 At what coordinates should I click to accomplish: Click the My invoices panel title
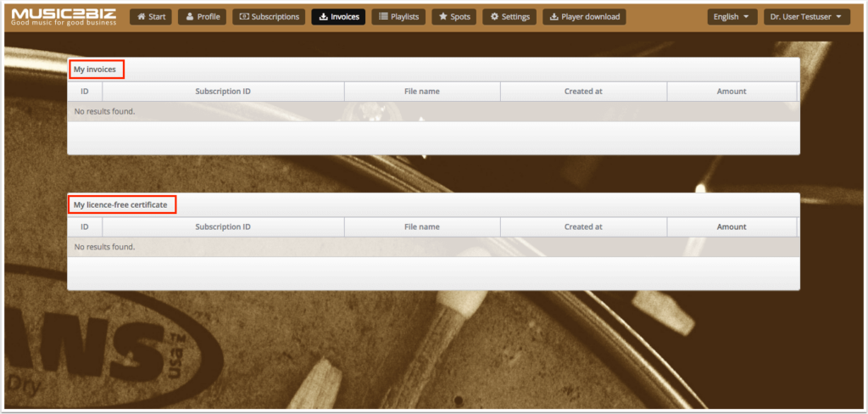click(95, 70)
